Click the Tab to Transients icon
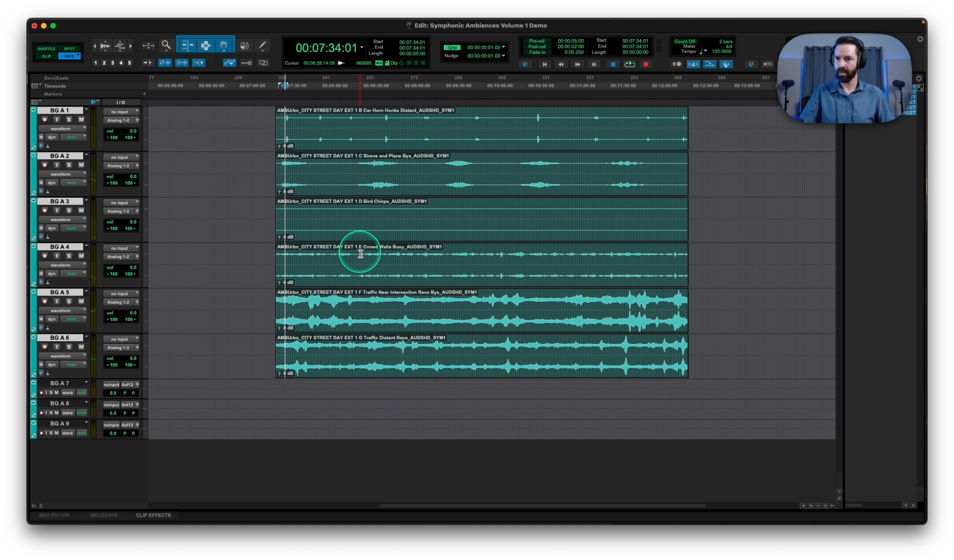This screenshot has height=560, width=954. click(148, 63)
